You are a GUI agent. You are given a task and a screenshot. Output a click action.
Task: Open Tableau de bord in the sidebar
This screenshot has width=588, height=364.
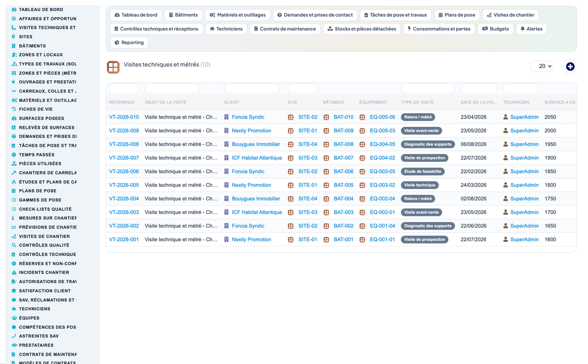(41, 9)
